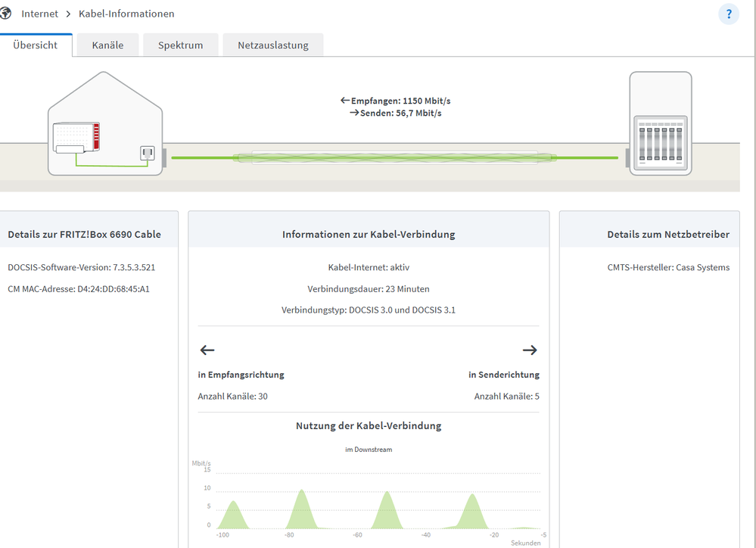Screen dimensions: 756x548
Task: Click the globe Internet icon in breadcrumb
Action: coord(5,14)
